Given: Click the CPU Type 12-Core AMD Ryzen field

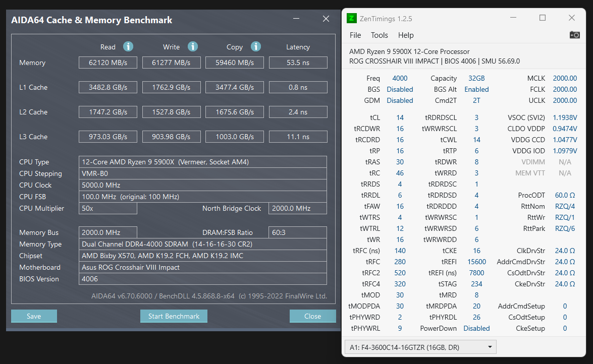Looking at the screenshot, I should tap(203, 162).
